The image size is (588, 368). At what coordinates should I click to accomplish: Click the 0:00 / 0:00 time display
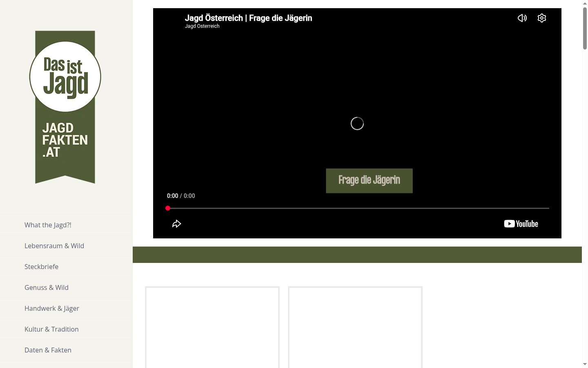pos(181,196)
